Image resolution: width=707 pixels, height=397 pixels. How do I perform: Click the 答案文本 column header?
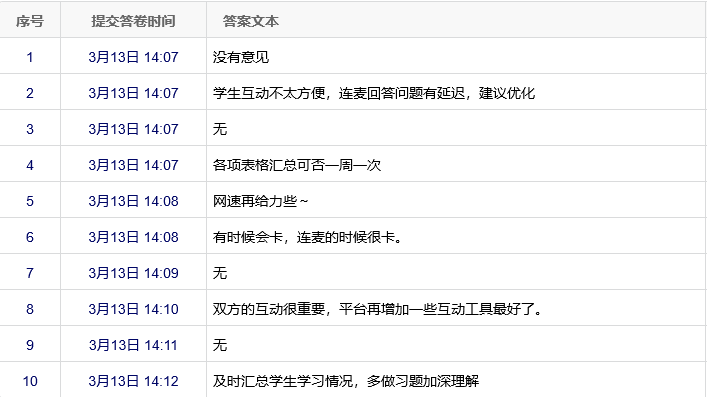[x=251, y=21]
